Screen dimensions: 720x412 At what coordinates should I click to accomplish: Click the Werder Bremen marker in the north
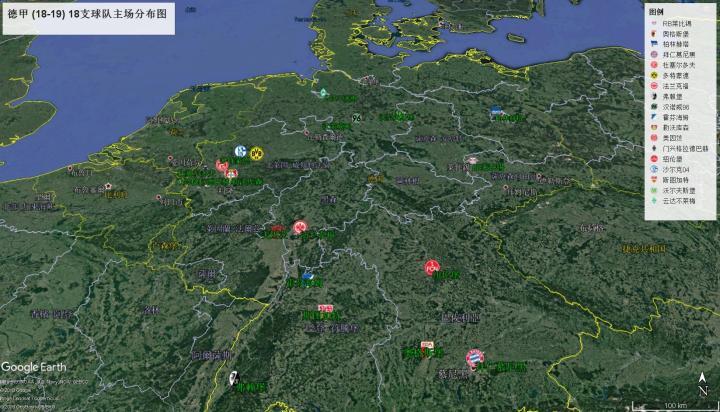325,94
